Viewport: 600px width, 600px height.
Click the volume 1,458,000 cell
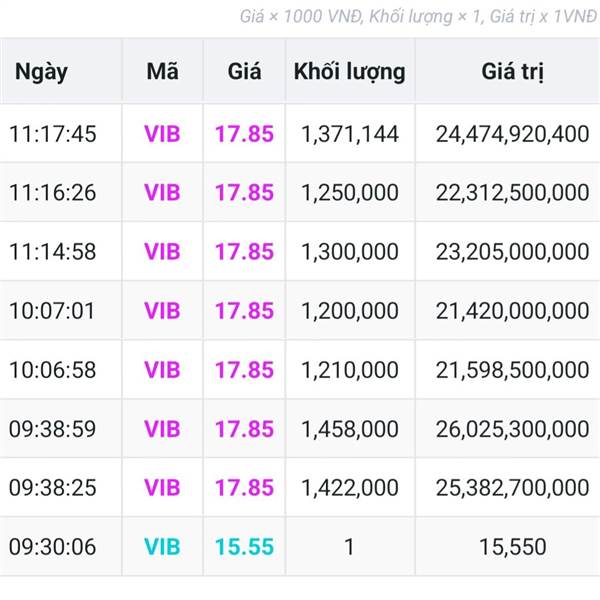tap(350, 429)
